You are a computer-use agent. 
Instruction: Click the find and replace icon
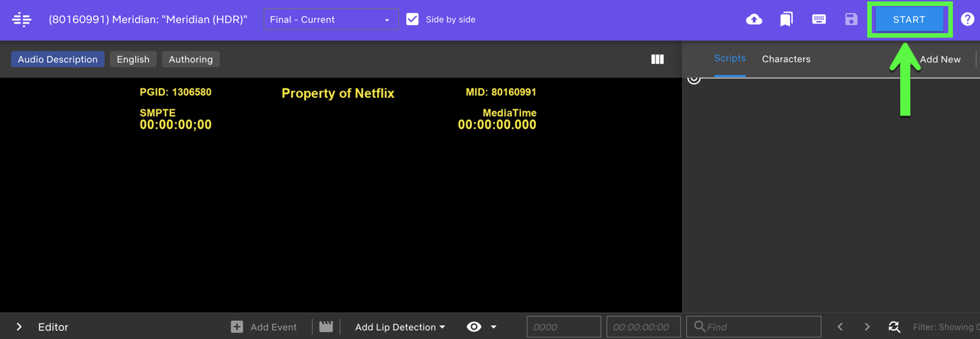coord(894,327)
